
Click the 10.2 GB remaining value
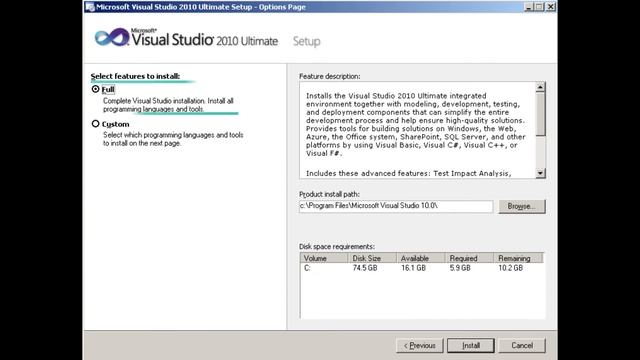[511, 268]
